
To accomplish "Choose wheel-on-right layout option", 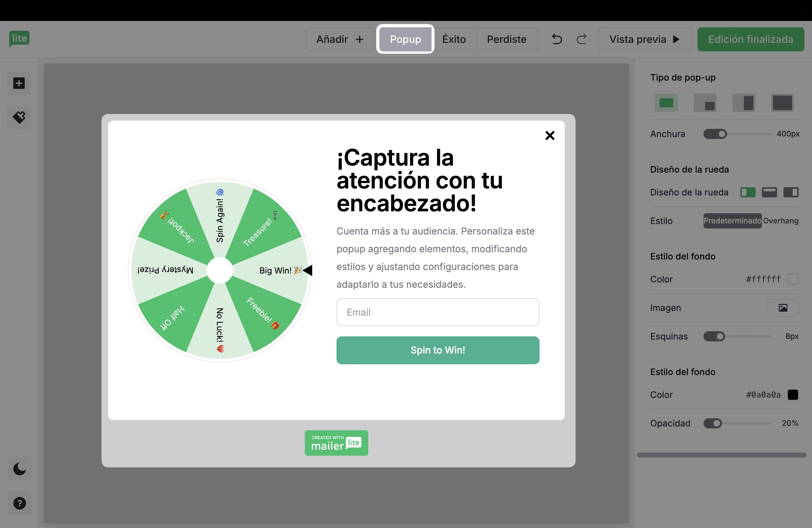I will pos(791,193).
